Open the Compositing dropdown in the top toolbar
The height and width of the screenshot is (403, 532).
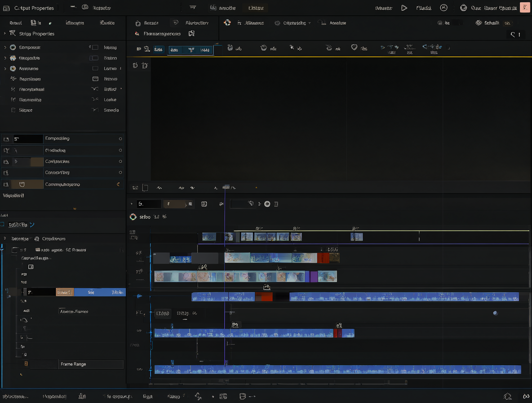coord(293,23)
